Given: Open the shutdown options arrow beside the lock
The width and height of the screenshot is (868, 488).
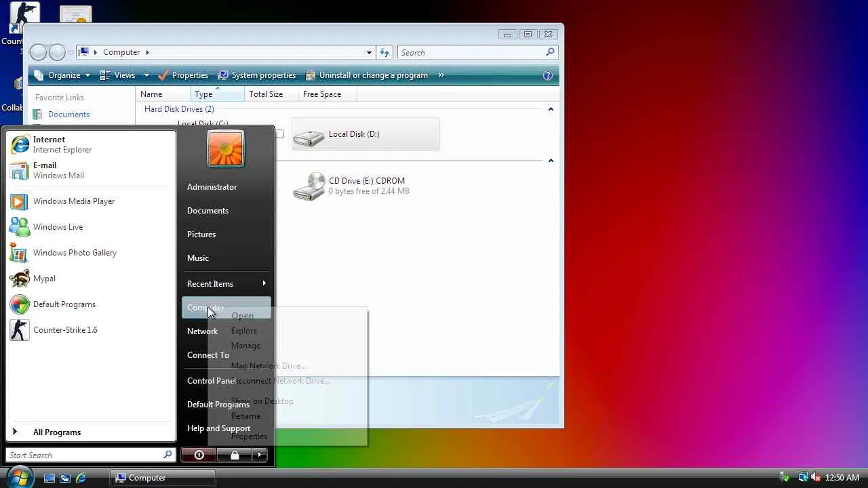Looking at the screenshot, I should pos(260,455).
